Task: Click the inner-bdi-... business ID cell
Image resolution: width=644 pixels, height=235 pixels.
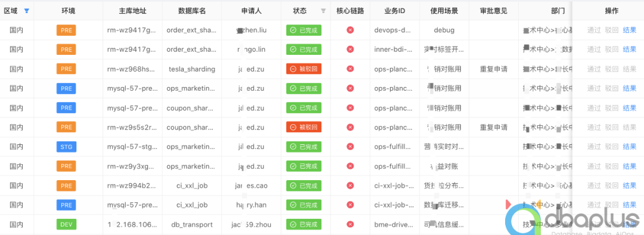Action: click(x=394, y=50)
